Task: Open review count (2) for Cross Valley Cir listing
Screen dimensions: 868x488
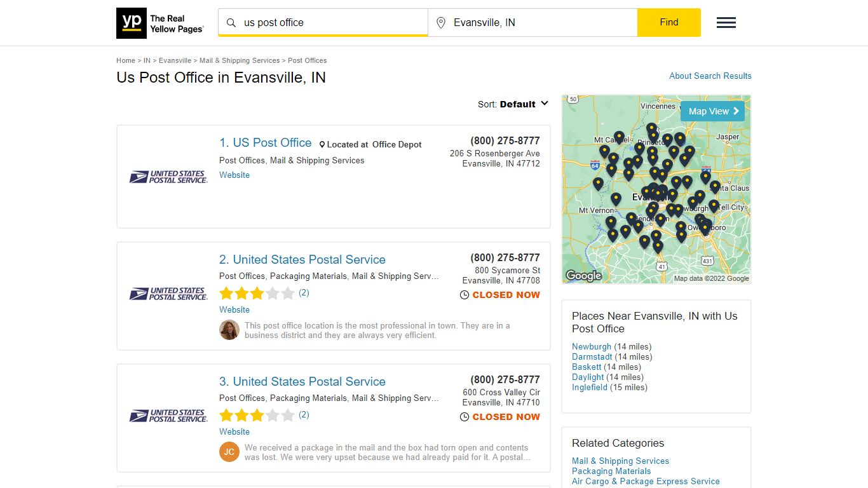Action: click(304, 415)
